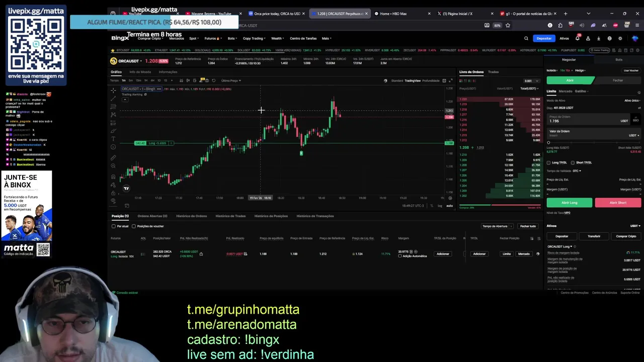Switch to Histórico de Ordens tab
The image size is (644, 362).
coord(191,216)
